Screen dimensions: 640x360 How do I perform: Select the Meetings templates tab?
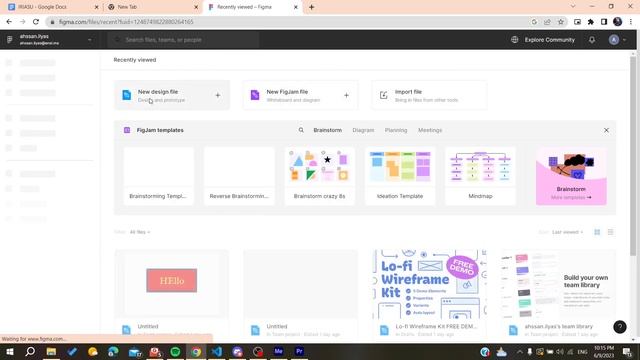(x=430, y=130)
